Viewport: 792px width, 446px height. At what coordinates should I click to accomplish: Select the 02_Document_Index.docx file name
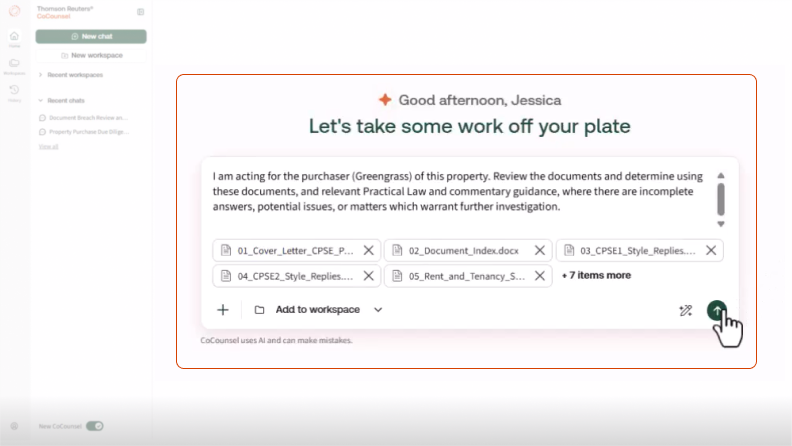(x=464, y=251)
